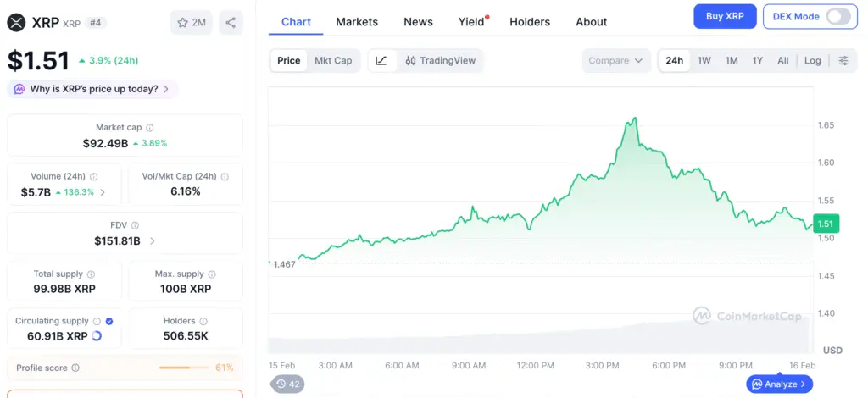This screenshot has height=398, width=868.
Task: Select the Mkt Cap chart view
Action: [x=333, y=61]
